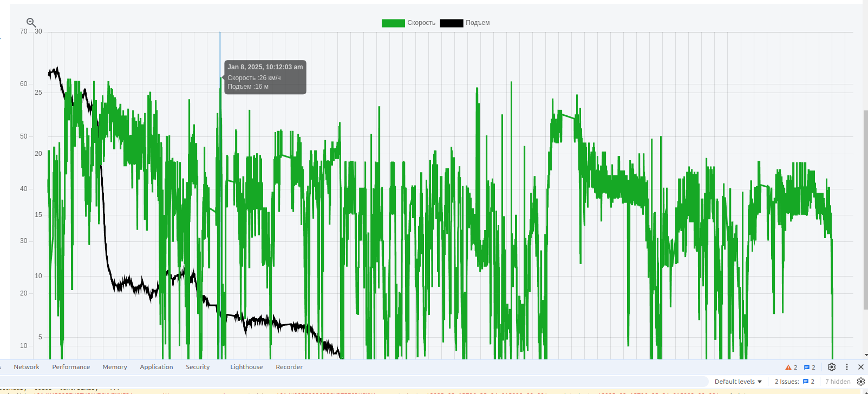Click the console filter input field
This screenshot has width=868, height=394.
point(352,382)
